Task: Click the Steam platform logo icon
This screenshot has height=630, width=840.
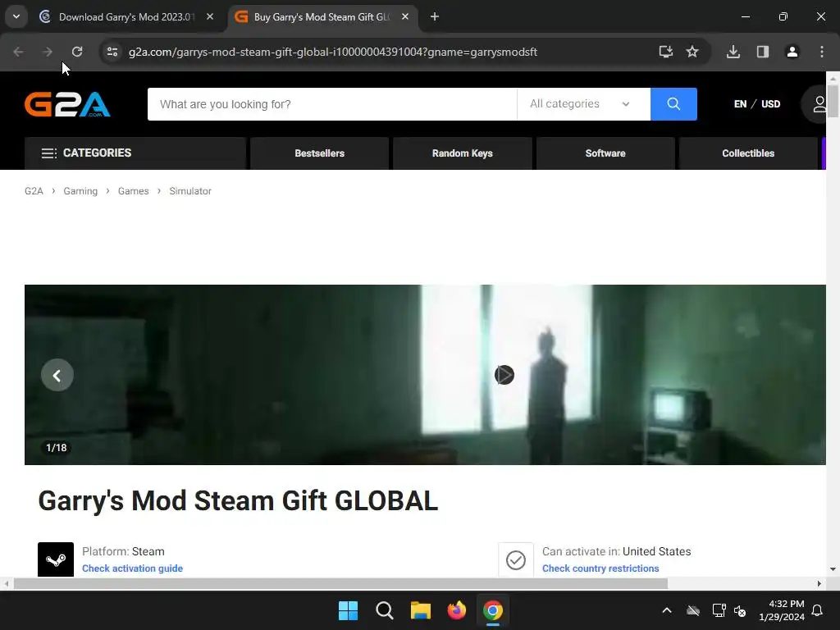Action: click(x=56, y=559)
